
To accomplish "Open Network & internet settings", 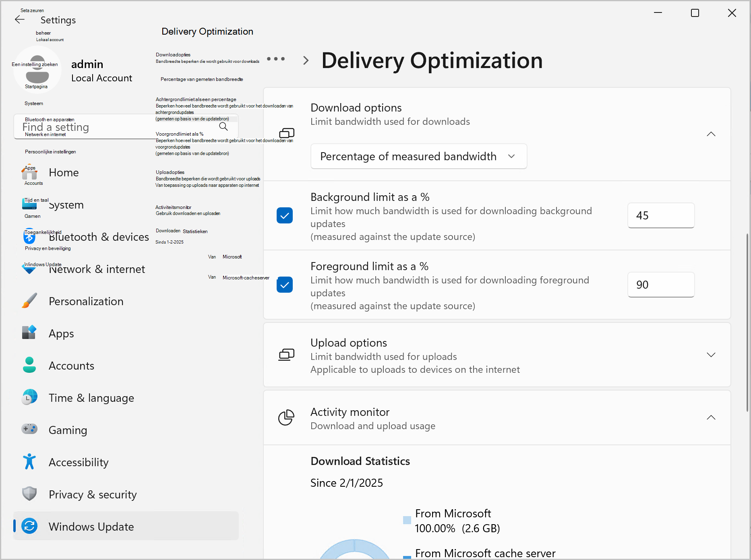I will [126, 269].
